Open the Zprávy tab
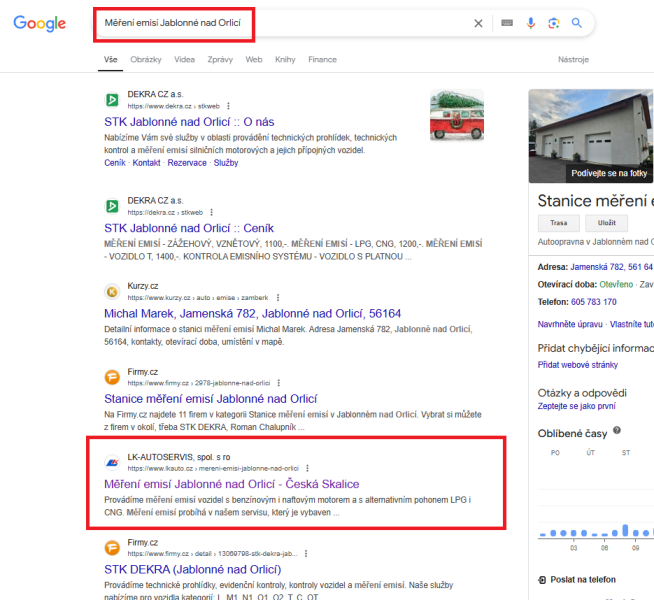Viewport: 654px width, 600px height. pyautogui.click(x=220, y=59)
